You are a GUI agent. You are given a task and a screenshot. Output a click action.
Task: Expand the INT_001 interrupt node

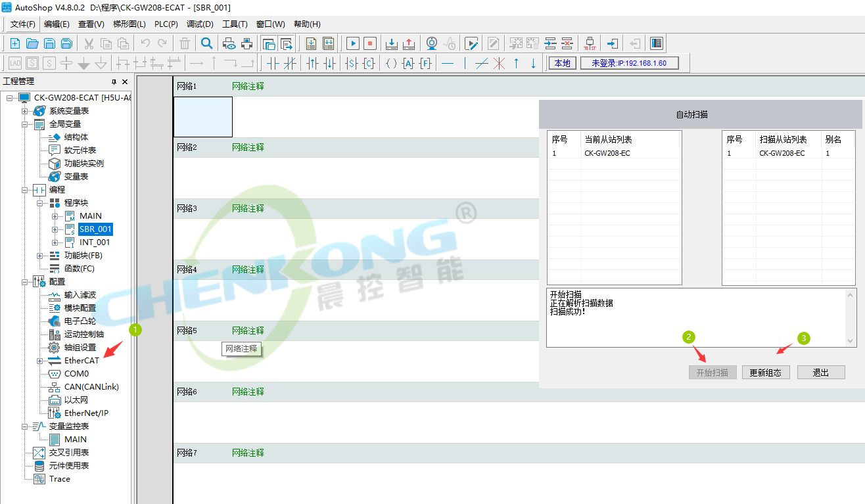(55, 242)
